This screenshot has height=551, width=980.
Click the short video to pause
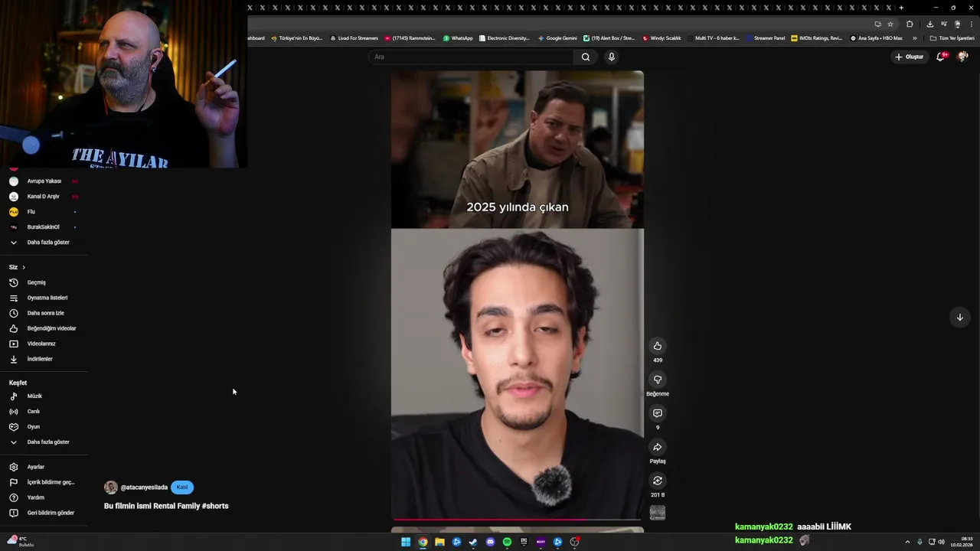518,295
